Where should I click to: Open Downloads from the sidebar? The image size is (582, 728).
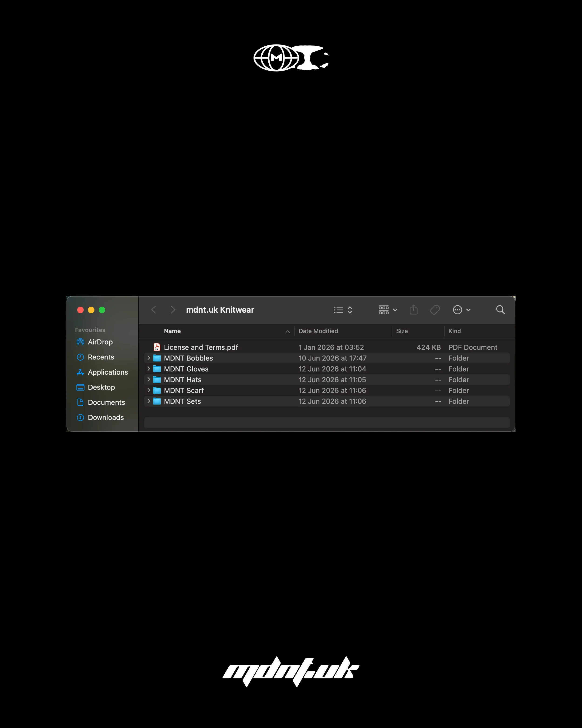[100, 418]
